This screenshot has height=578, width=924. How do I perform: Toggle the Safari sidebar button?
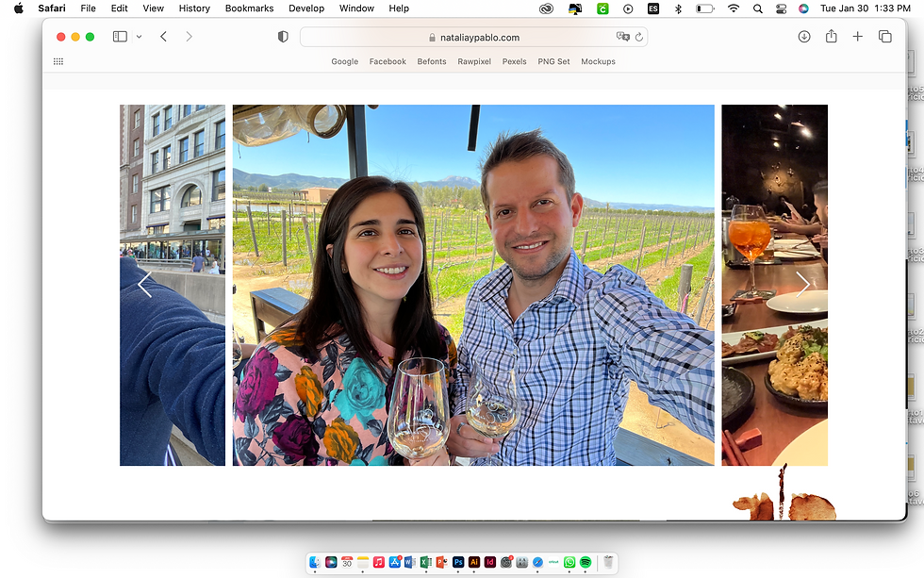tap(120, 37)
